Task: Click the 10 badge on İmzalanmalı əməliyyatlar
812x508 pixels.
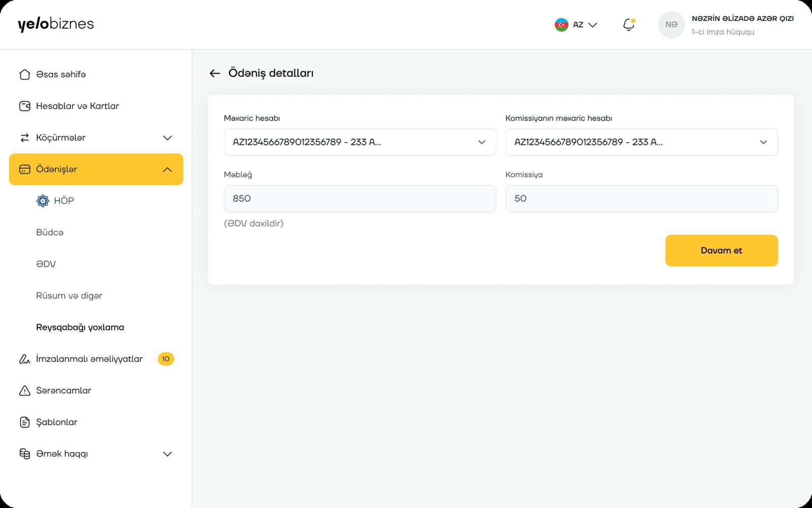Action: click(165, 359)
